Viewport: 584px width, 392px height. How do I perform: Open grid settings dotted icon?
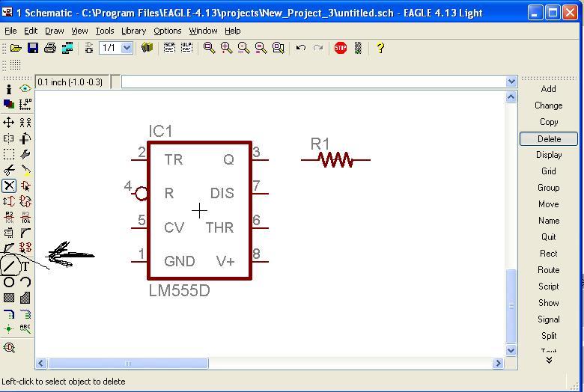(15, 65)
